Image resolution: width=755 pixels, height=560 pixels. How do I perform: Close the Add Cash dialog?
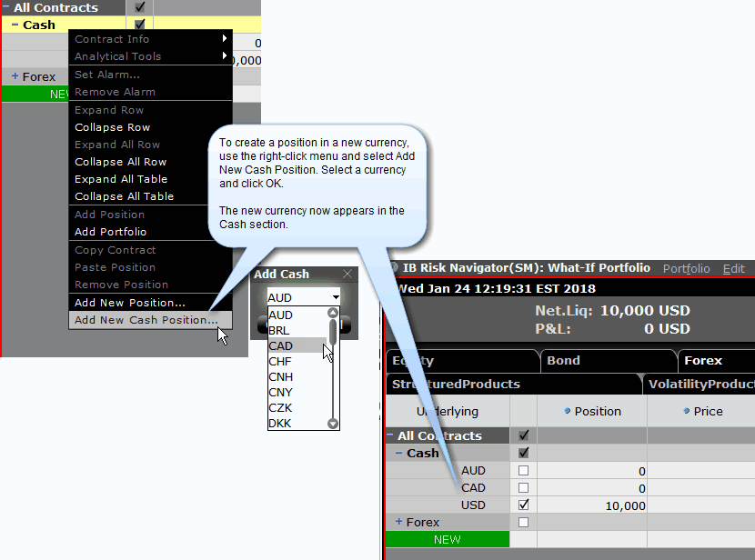(347, 274)
